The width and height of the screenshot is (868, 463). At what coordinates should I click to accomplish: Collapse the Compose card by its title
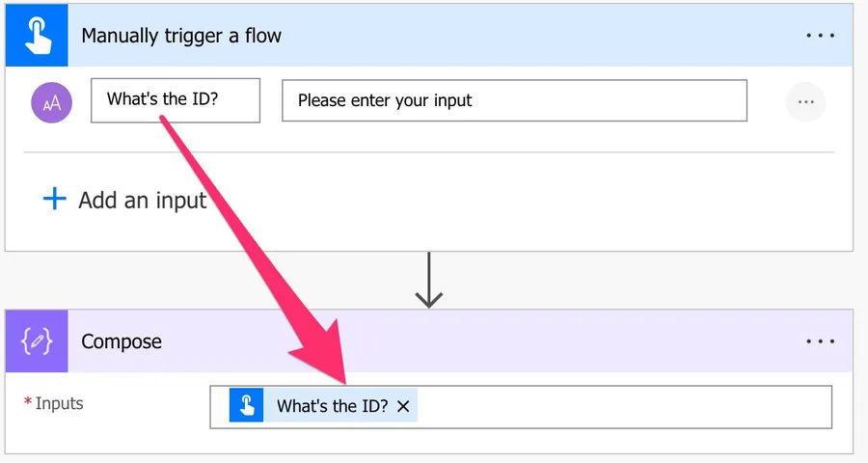122,341
